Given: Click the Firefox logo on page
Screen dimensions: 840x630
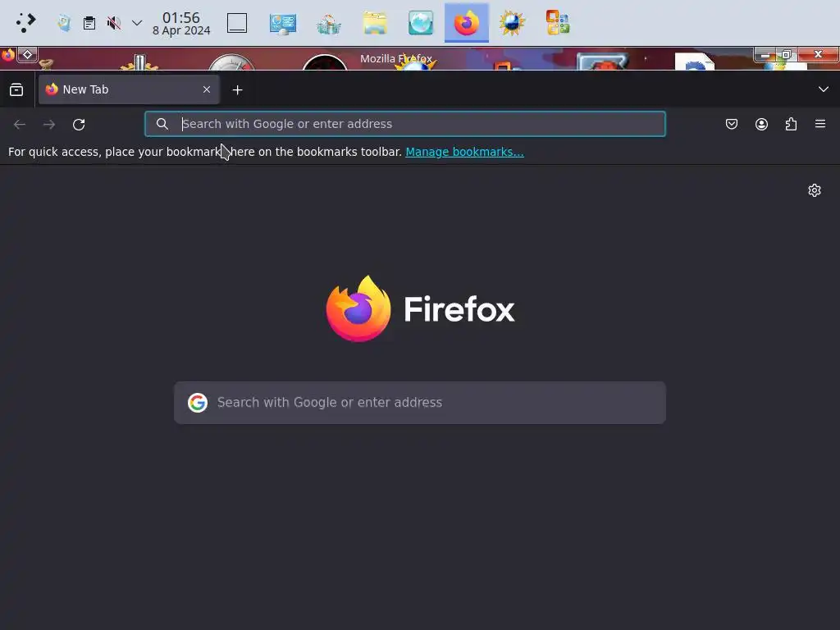Looking at the screenshot, I should point(420,308).
